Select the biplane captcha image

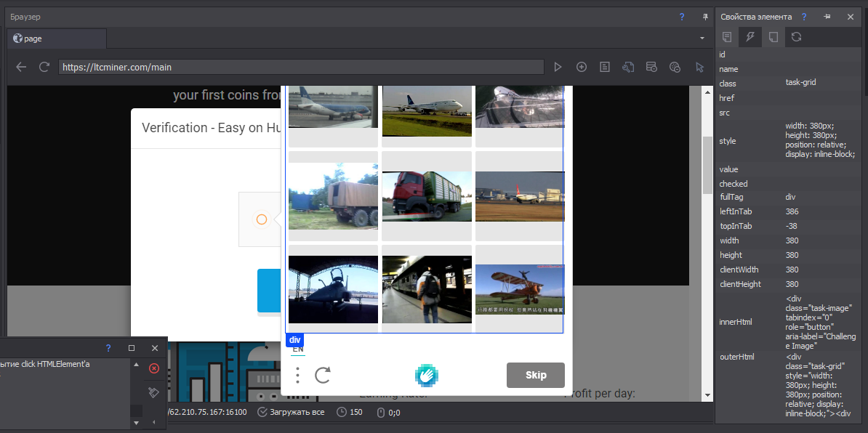(520, 289)
